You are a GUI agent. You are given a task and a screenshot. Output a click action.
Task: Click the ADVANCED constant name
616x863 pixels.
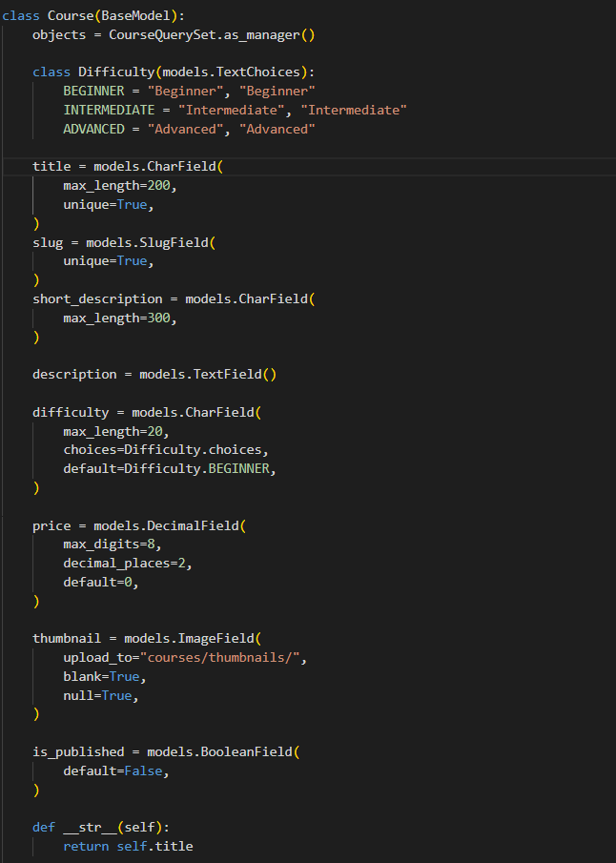(x=93, y=129)
